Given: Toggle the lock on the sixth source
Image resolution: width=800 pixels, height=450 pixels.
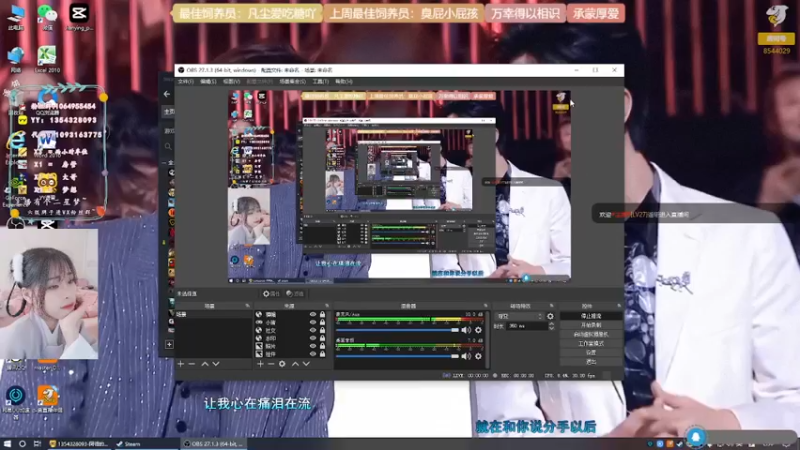Looking at the screenshot, I should (x=322, y=354).
